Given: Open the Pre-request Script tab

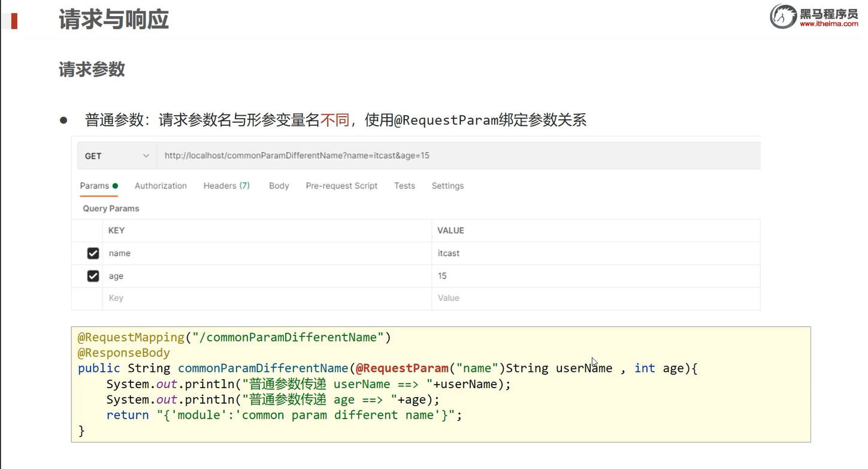Looking at the screenshot, I should (341, 186).
